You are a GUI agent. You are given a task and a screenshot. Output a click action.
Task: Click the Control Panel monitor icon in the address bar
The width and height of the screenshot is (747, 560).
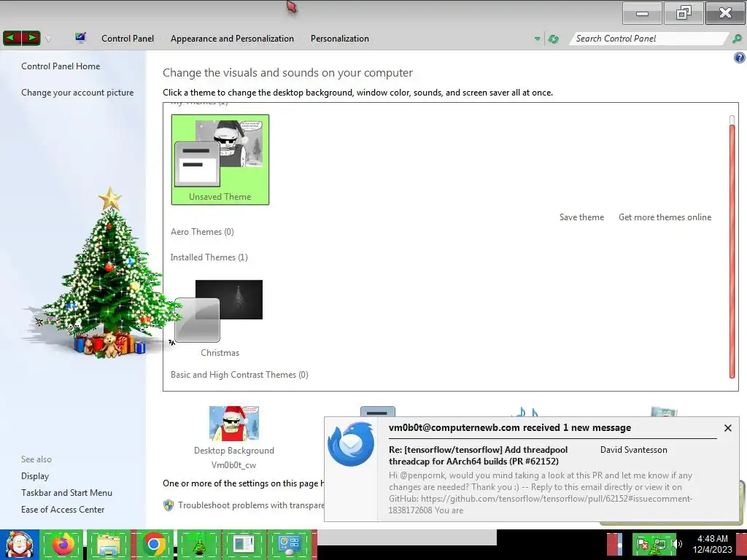point(80,38)
